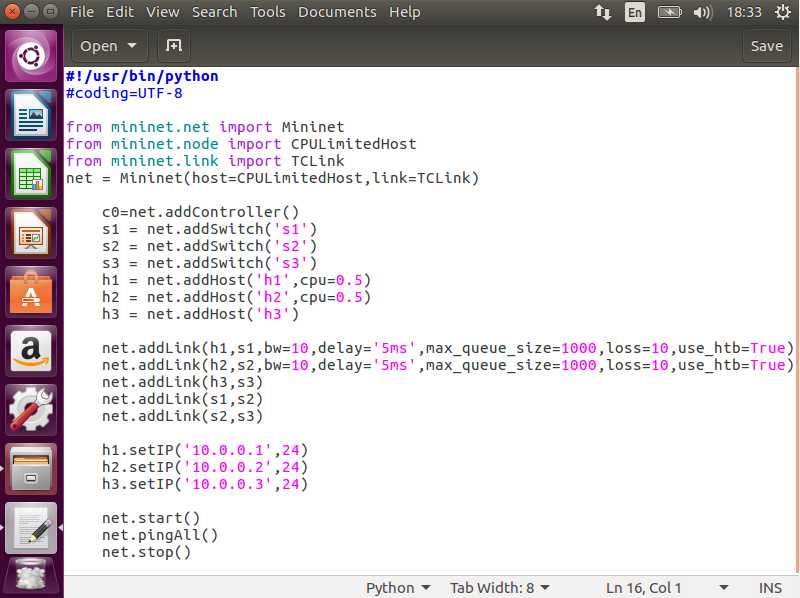The width and height of the screenshot is (800, 598).
Task: Click the h1.setIP('10.0.0.1',24) line
Action: click(x=205, y=450)
